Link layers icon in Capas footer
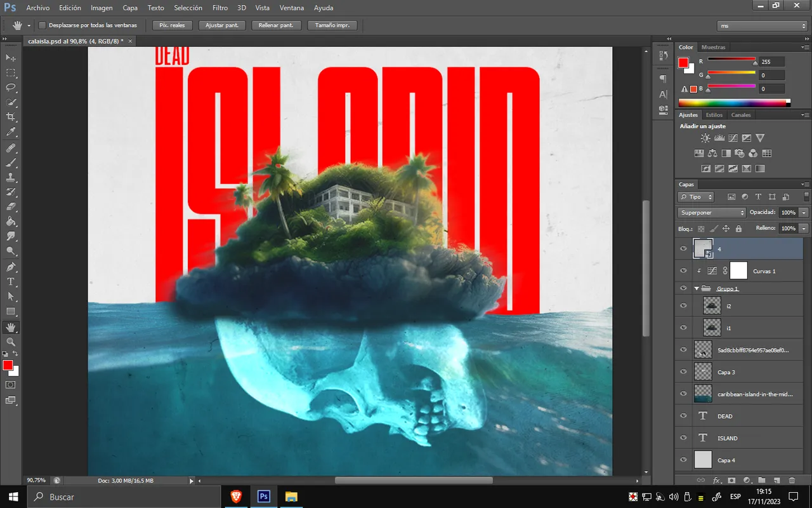 [701, 481]
